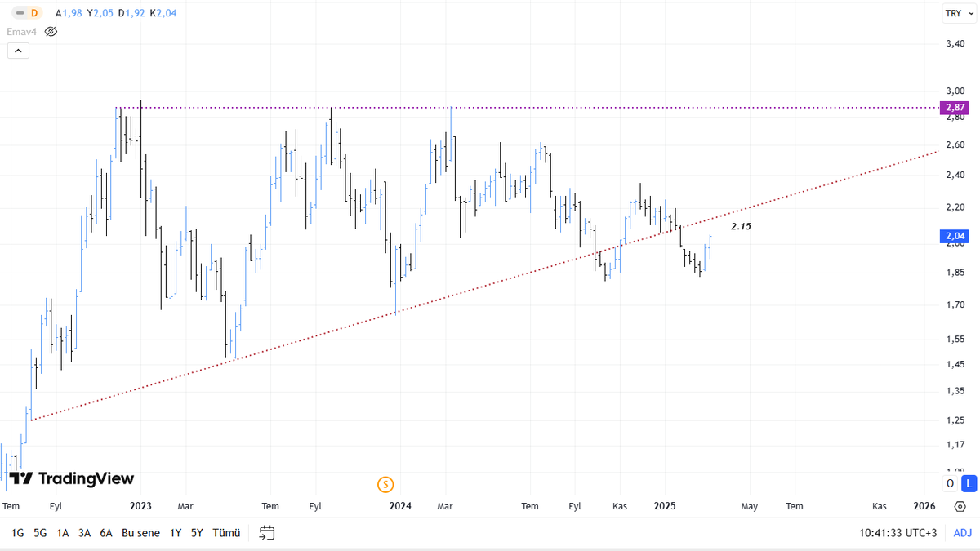Select the 1G time range

(17, 532)
